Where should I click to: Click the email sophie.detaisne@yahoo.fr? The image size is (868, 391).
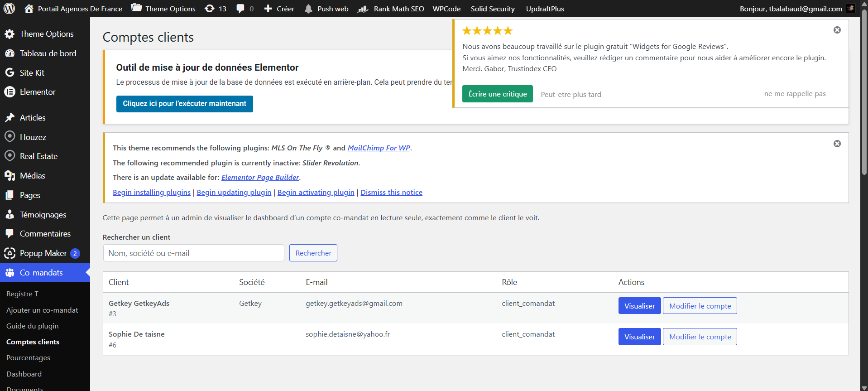(348, 334)
